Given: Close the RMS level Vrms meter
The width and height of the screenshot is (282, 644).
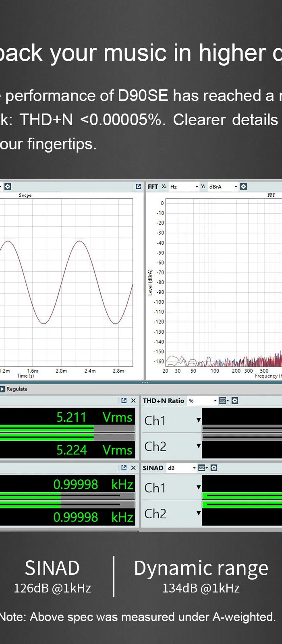Looking at the screenshot, I should (133, 400).
